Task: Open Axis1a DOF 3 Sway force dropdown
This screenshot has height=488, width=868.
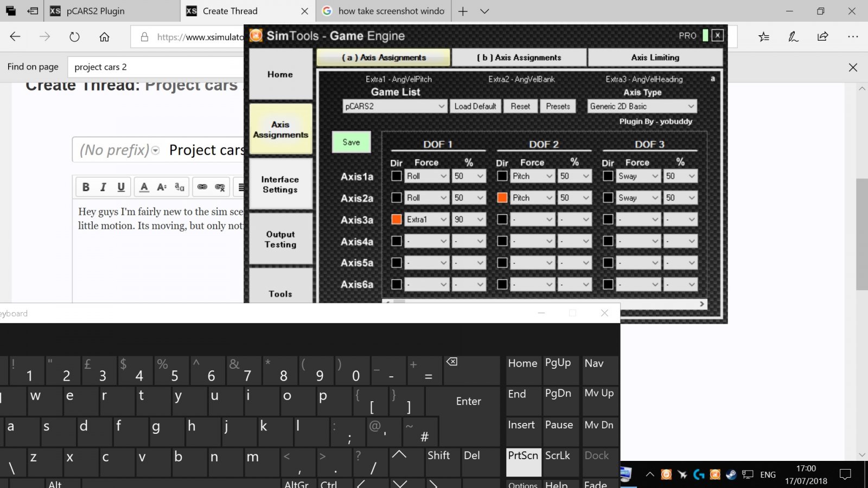Action: pyautogui.click(x=639, y=176)
